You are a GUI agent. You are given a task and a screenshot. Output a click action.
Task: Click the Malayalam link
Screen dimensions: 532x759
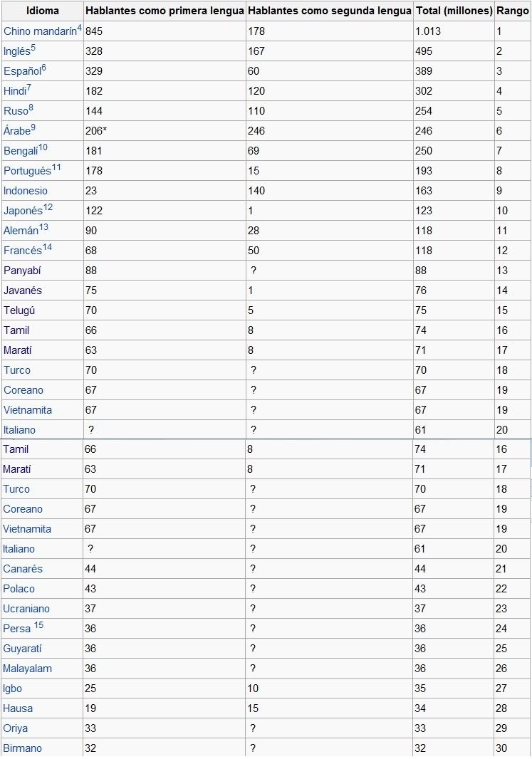pos(27,669)
